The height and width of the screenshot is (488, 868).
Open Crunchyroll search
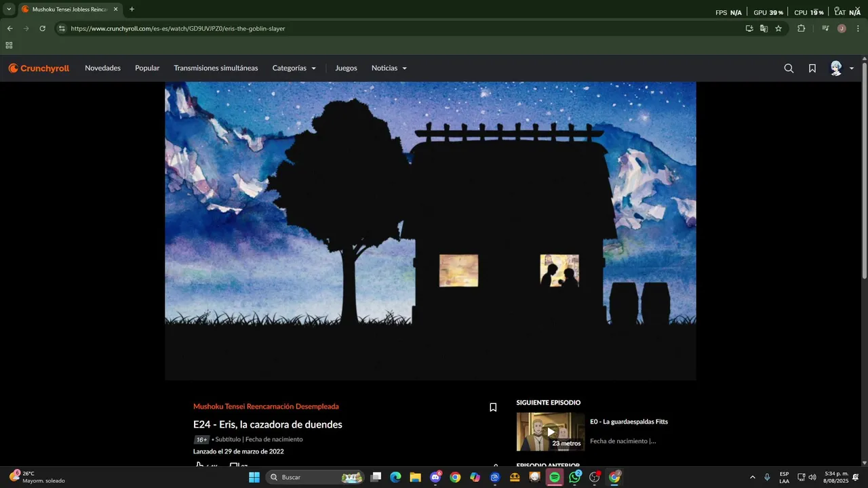point(789,68)
